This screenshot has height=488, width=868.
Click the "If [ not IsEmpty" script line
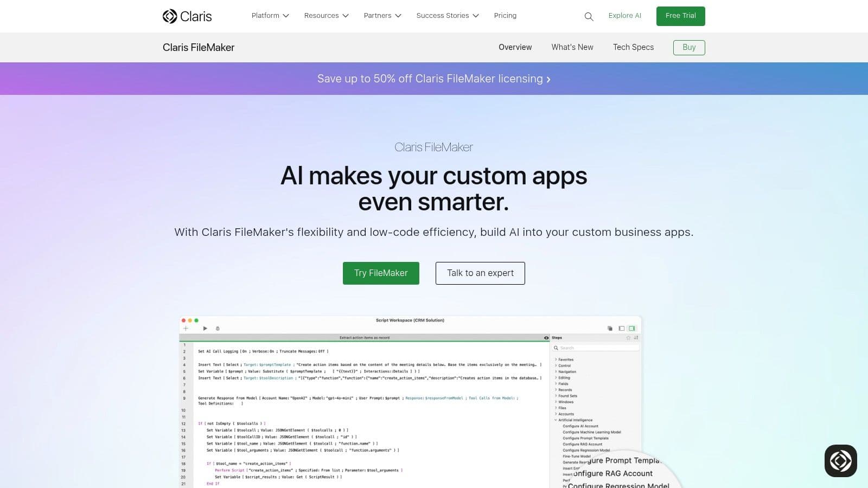(232, 423)
